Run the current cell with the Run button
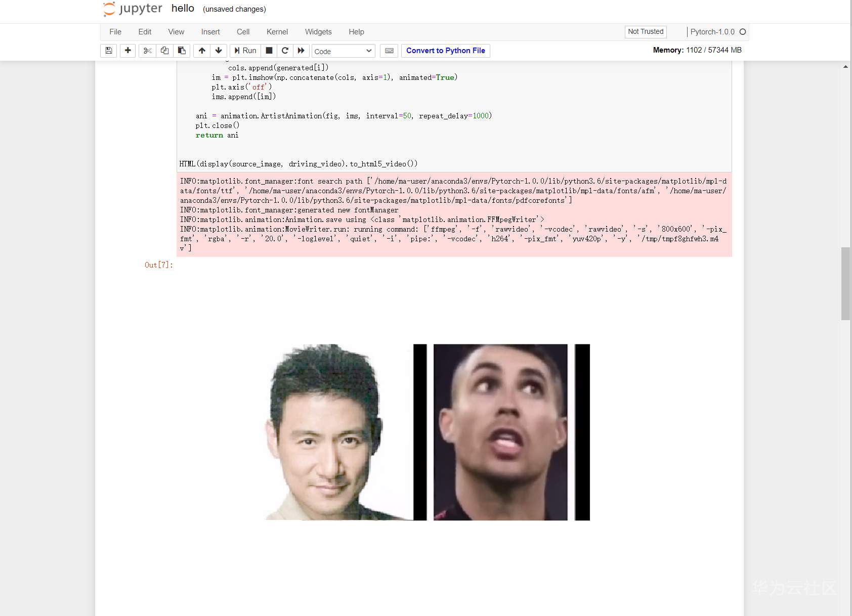The height and width of the screenshot is (616, 852). [x=245, y=50]
